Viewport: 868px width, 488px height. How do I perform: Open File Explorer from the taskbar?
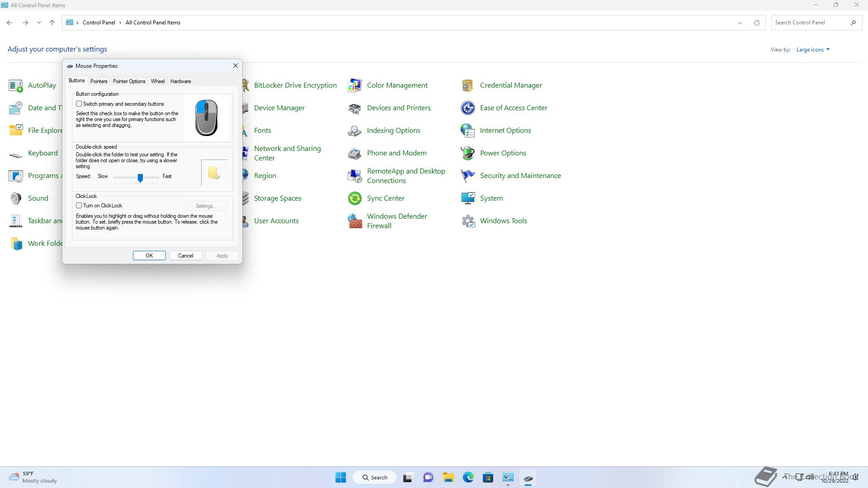click(448, 478)
